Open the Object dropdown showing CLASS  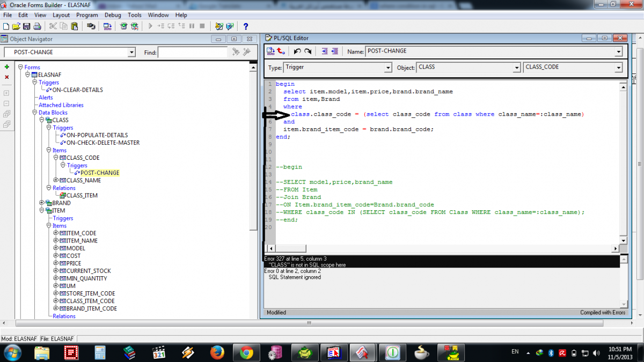tap(517, 68)
